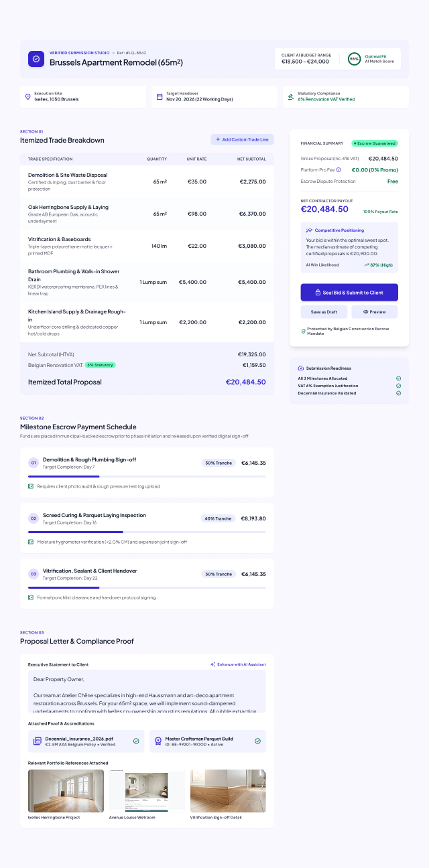Click the Escrow Dispute Protection Free value
This screenshot has width=429, height=868.
[x=393, y=181]
